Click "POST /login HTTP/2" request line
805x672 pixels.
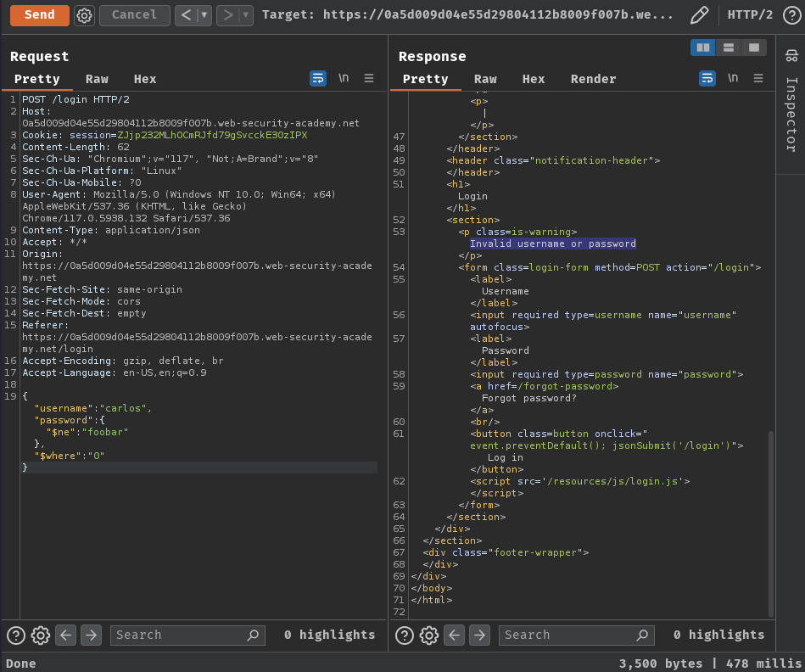[x=75, y=99]
